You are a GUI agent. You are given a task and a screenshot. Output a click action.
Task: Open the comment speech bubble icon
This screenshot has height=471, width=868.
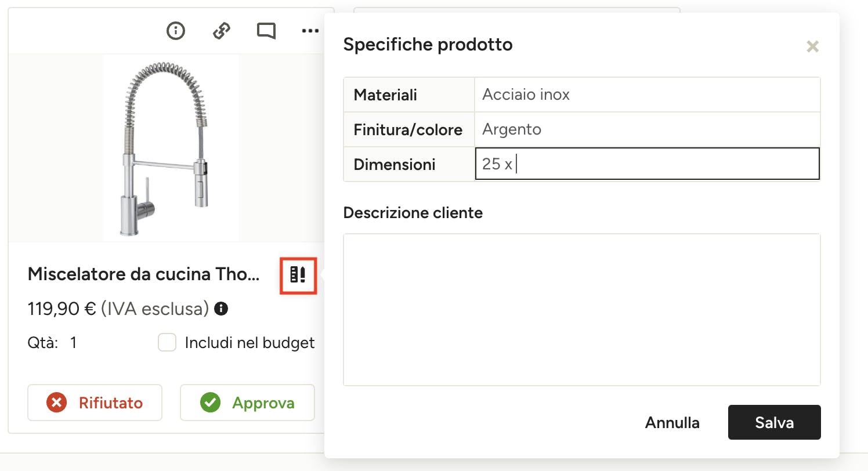(x=266, y=31)
